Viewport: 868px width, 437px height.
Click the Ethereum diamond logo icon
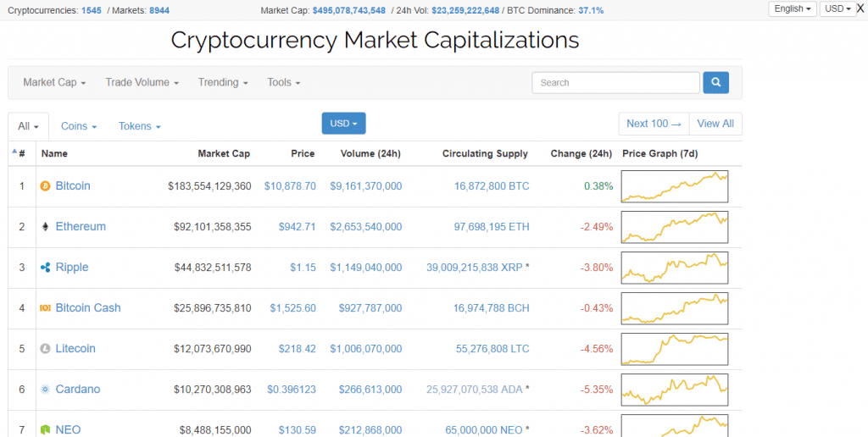tap(46, 227)
